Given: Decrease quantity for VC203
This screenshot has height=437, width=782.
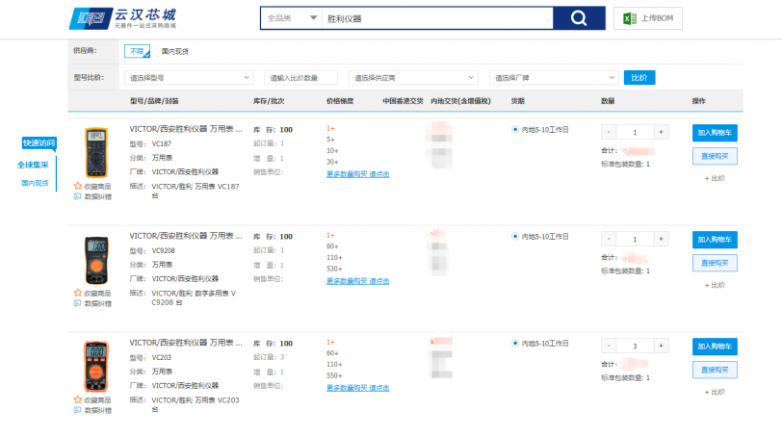Looking at the screenshot, I should point(609,346).
